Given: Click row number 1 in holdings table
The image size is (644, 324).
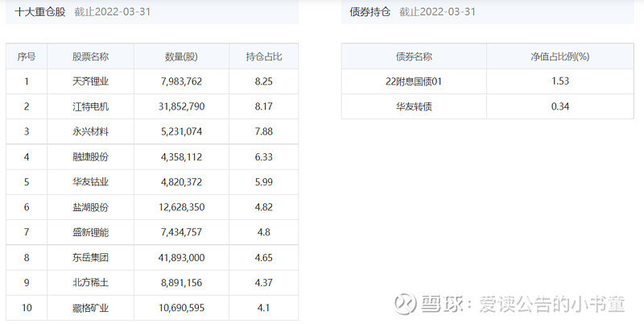Looking at the screenshot, I should pyautogui.click(x=27, y=81).
